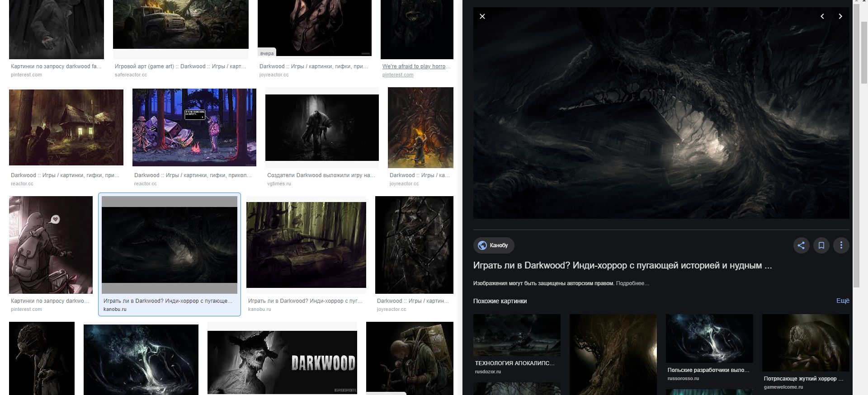The width and height of the screenshot is (868, 395).
Task: Open the pinterest.com link under 'We're afraid'
Action: (398, 75)
